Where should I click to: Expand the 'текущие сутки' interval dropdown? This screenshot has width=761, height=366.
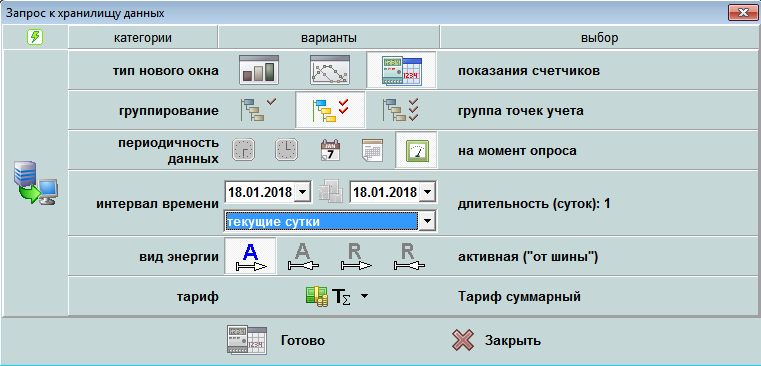tap(427, 222)
